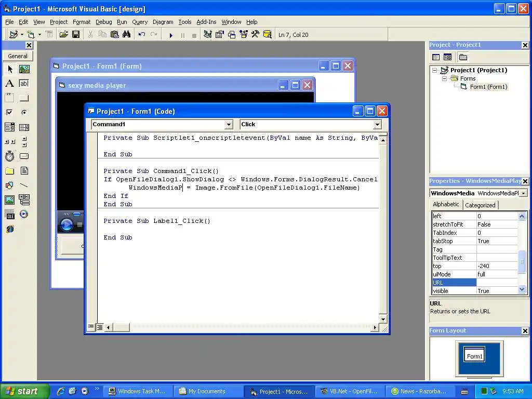Select the DirListBox folder control
This screenshot has height=399, width=532.
10,170
